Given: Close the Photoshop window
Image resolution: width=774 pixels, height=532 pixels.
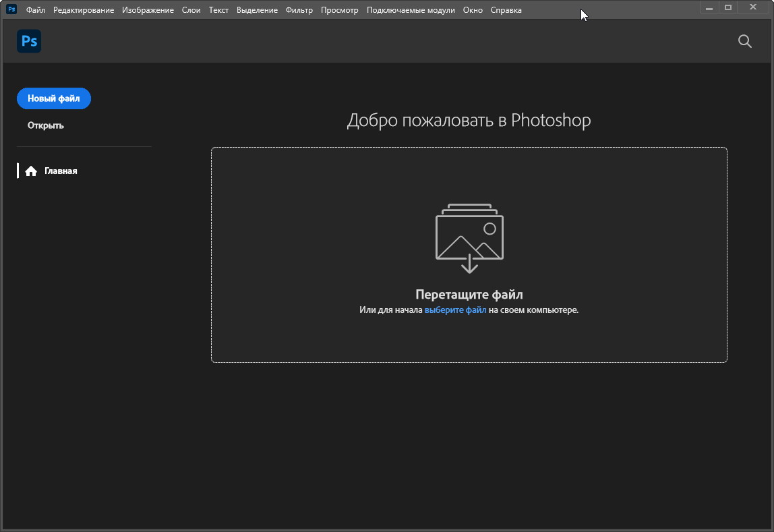Looking at the screenshot, I should [753, 7].
